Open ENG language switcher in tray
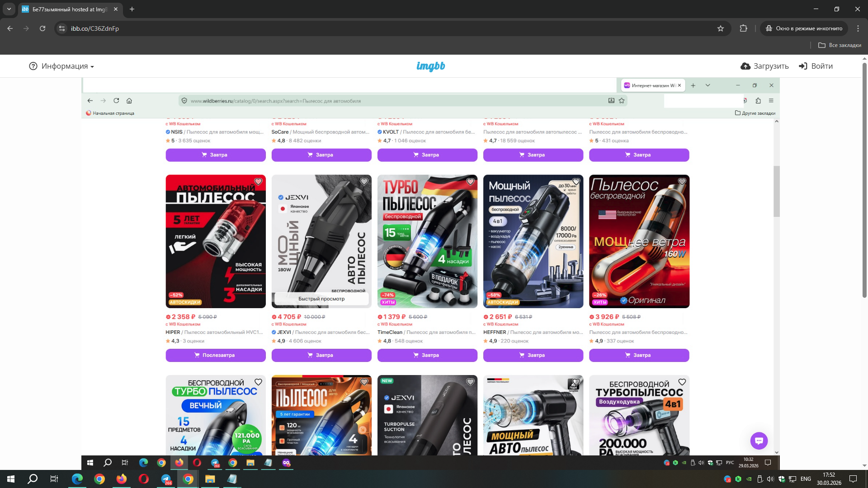Image resolution: width=868 pixels, height=488 pixels. pyautogui.click(x=806, y=479)
